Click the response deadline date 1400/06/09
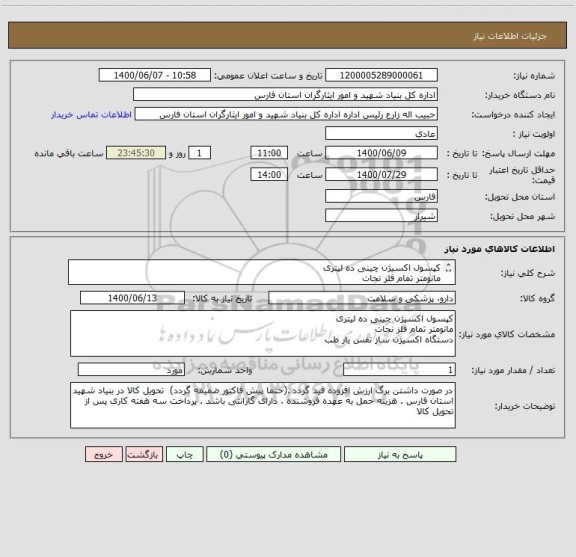 pos(381,153)
